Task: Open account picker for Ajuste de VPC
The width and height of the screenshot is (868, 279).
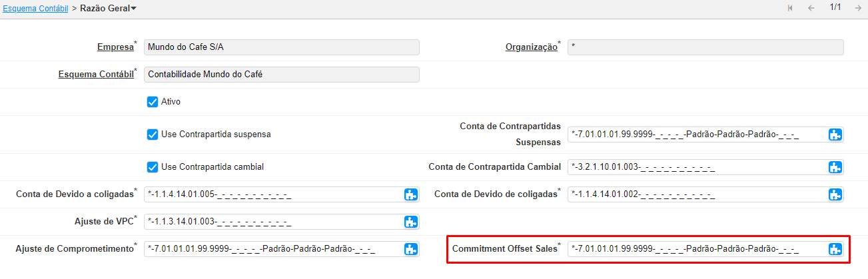Action: (x=411, y=222)
